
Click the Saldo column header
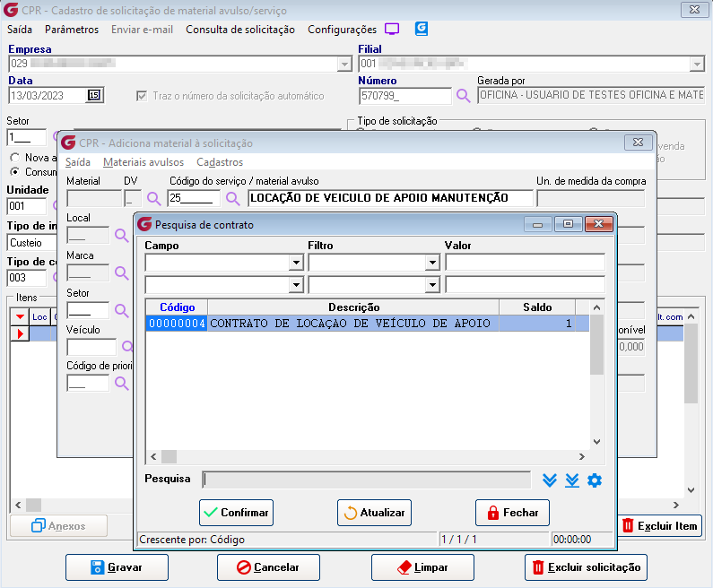(537, 307)
